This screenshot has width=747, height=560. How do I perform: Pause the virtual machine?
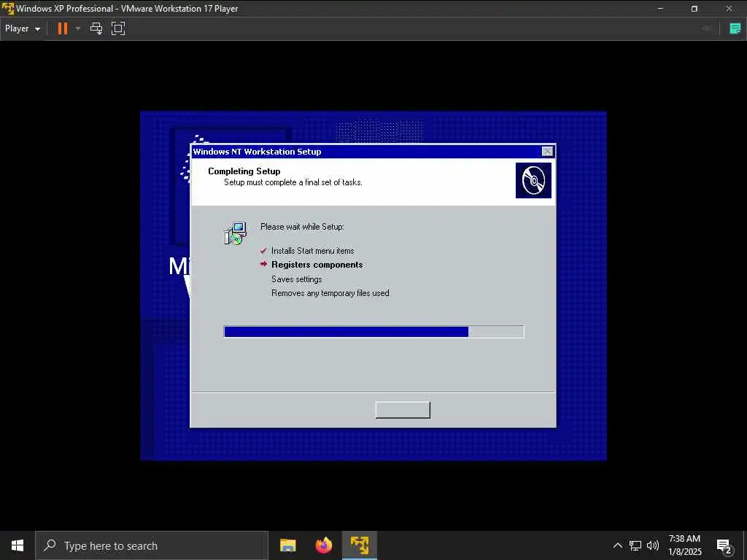point(63,28)
